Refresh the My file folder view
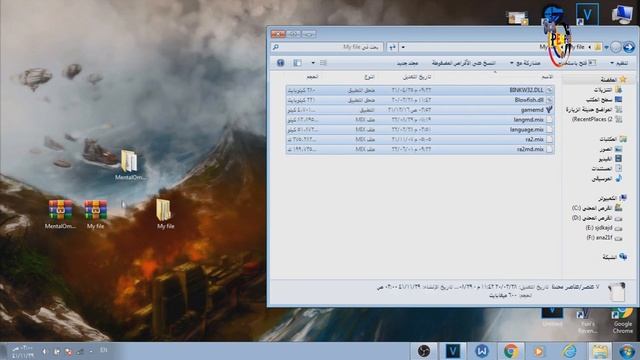The height and width of the screenshot is (360, 640). point(392,47)
